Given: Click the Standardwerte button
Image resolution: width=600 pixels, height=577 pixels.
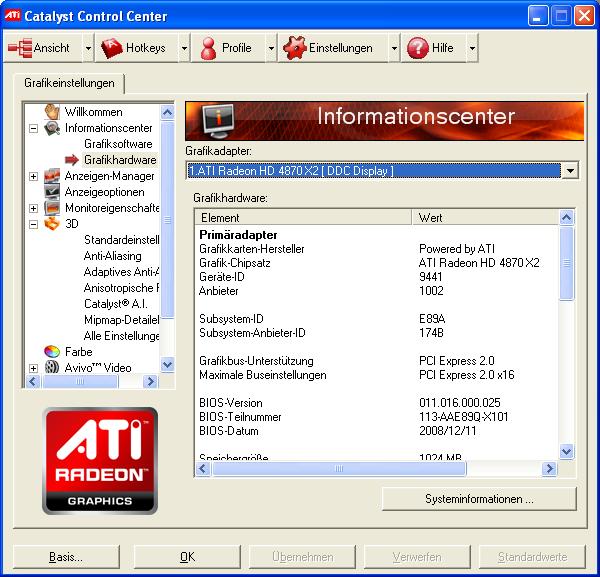Looking at the screenshot, I should point(532,557).
